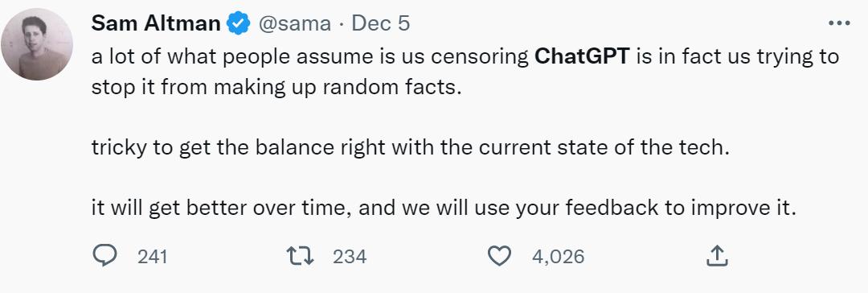
Task: Click the Dec 5 timestamp
Action: (381, 23)
